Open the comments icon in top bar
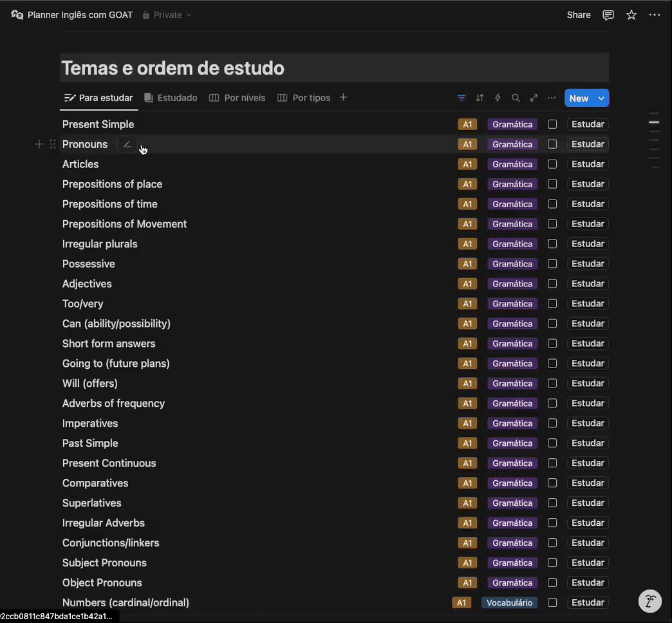Image resolution: width=672 pixels, height=623 pixels. tap(608, 15)
